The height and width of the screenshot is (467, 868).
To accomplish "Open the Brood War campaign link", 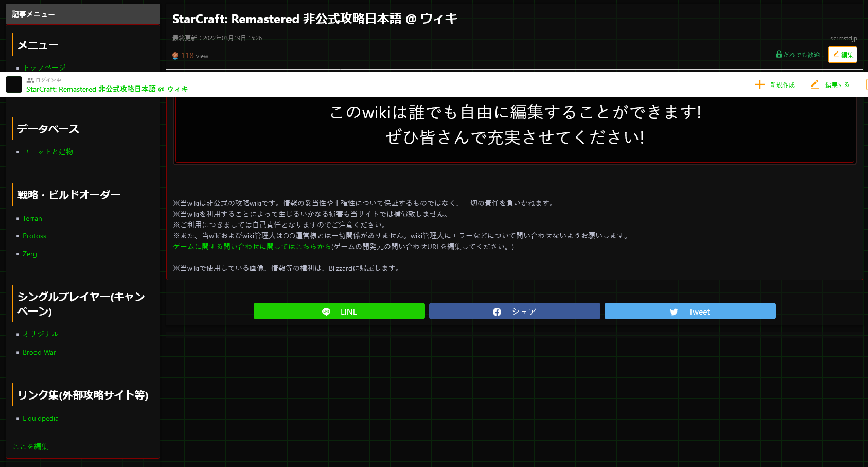I will (40, 352).
